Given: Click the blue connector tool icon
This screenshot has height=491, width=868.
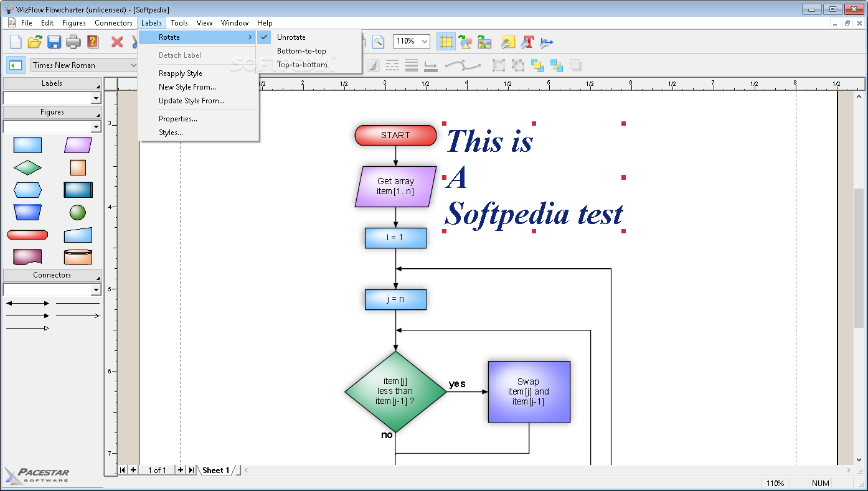Looking at the screenshot, I should 547,42.
